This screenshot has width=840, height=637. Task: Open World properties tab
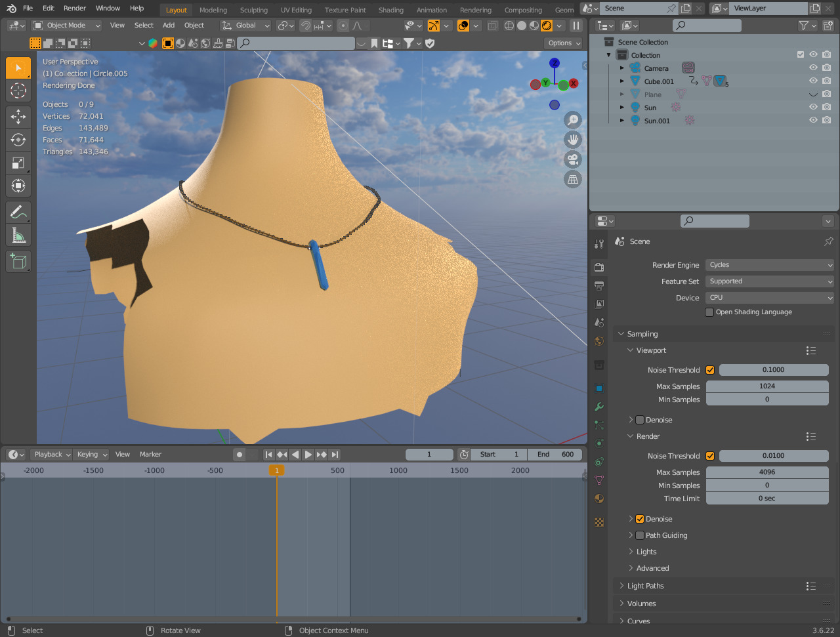pyautogui.click(x=599, y=341)
